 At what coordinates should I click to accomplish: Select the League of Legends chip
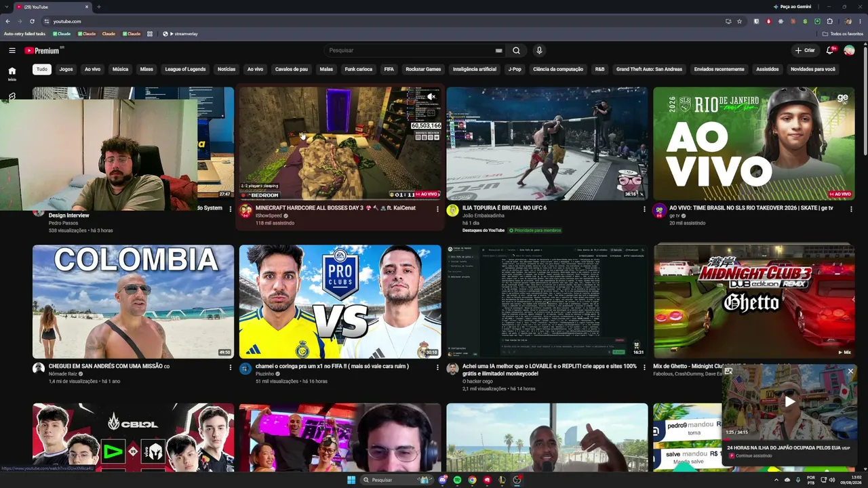click(185, 69)
